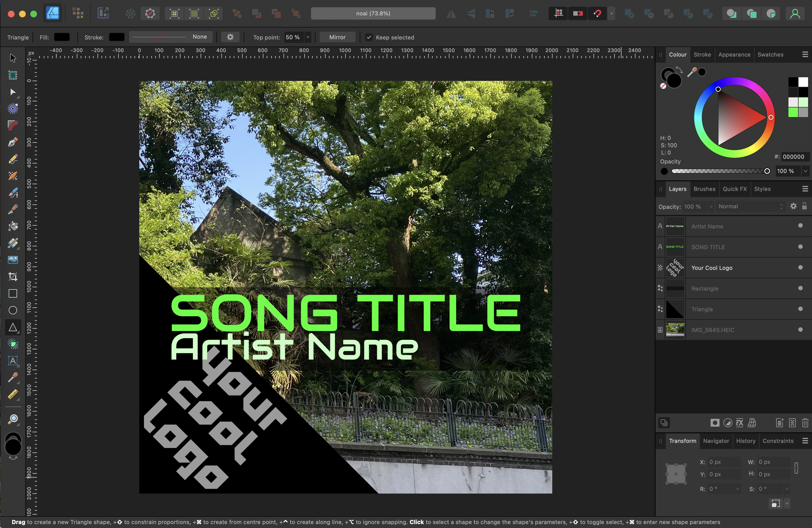Click the black Fill colour swatch

(x=62, y=37)
